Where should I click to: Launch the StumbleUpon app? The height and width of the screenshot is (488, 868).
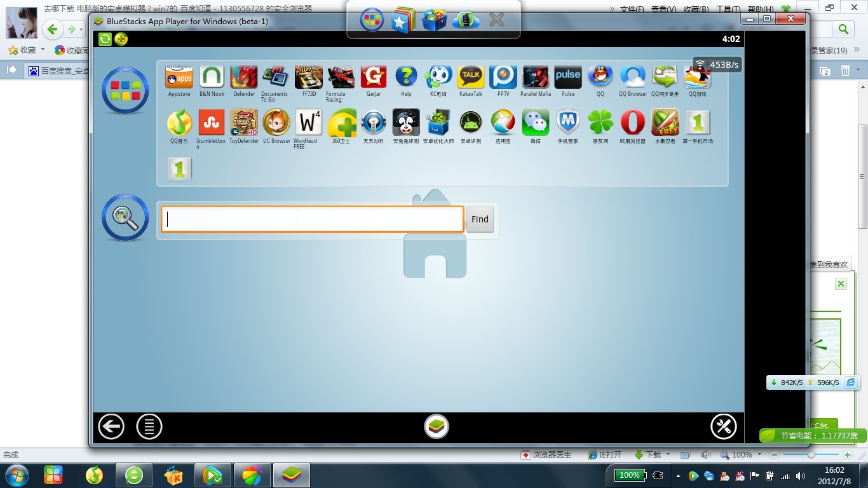(x=212, y=123)
